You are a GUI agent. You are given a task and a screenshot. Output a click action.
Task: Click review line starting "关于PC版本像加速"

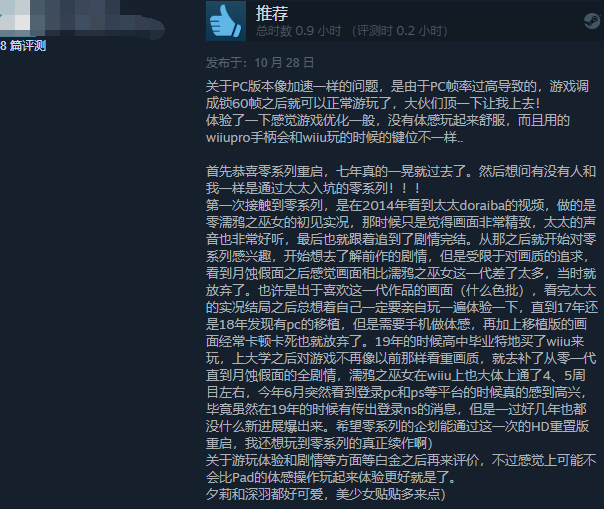click(397, 86)
